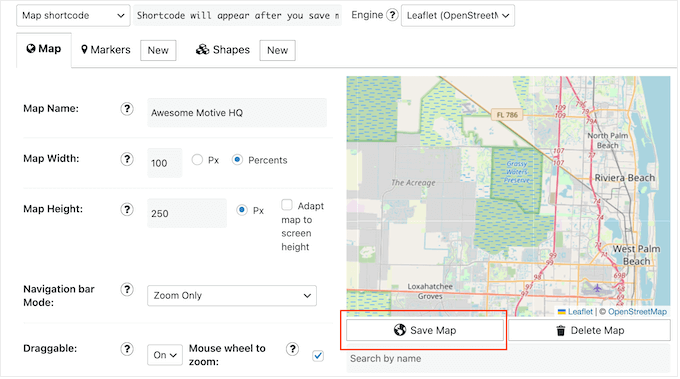Click the Riviera Beach map label
The height and width of the screenshot is (379, 680).
624,178
